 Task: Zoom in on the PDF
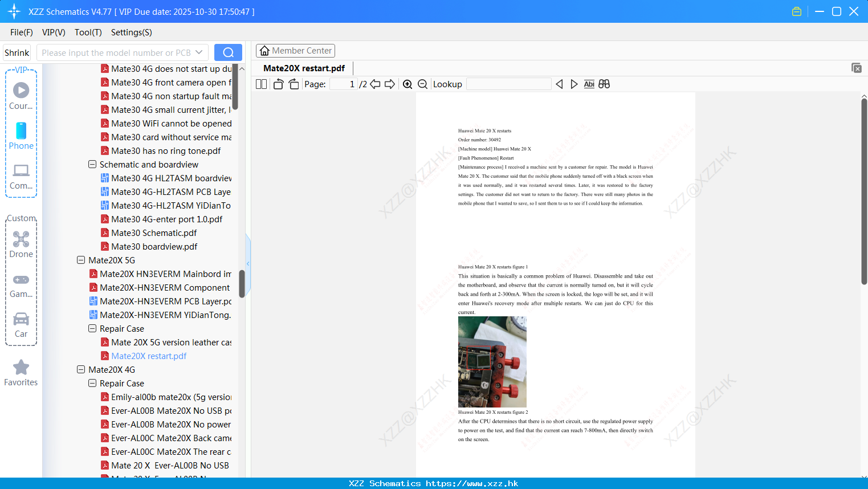click(407, 84)
